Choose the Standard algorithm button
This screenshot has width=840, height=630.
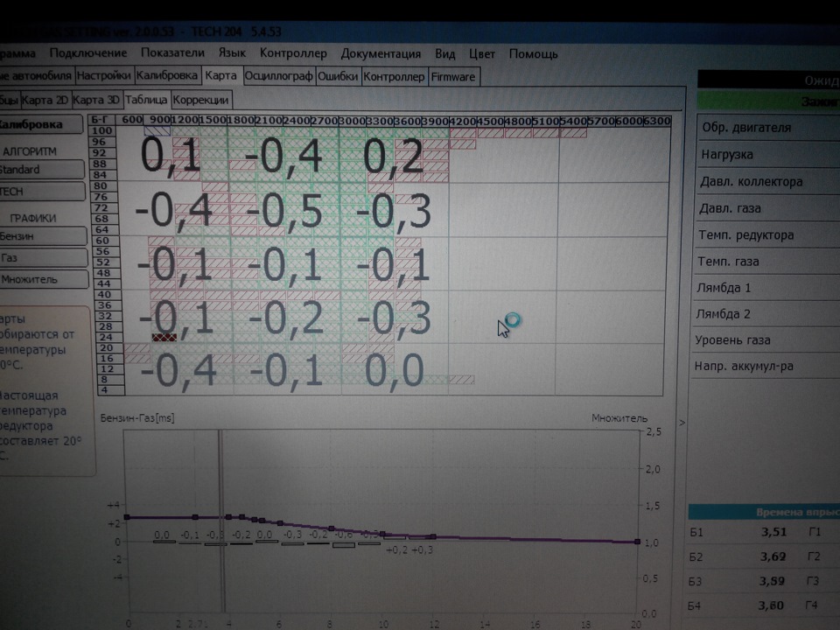(x=41, y=170)
